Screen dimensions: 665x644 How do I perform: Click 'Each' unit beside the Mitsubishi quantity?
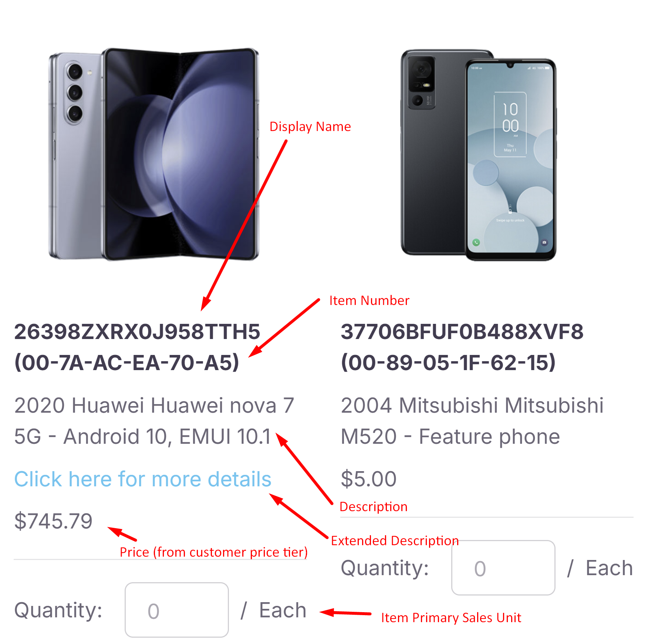[609, 568]
